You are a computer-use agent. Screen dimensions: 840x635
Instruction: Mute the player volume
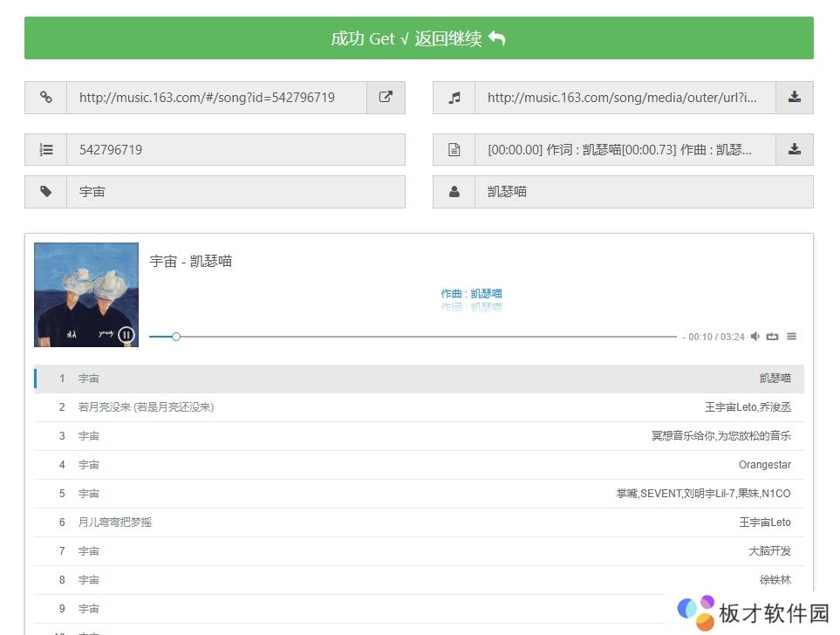click(755, 337)
